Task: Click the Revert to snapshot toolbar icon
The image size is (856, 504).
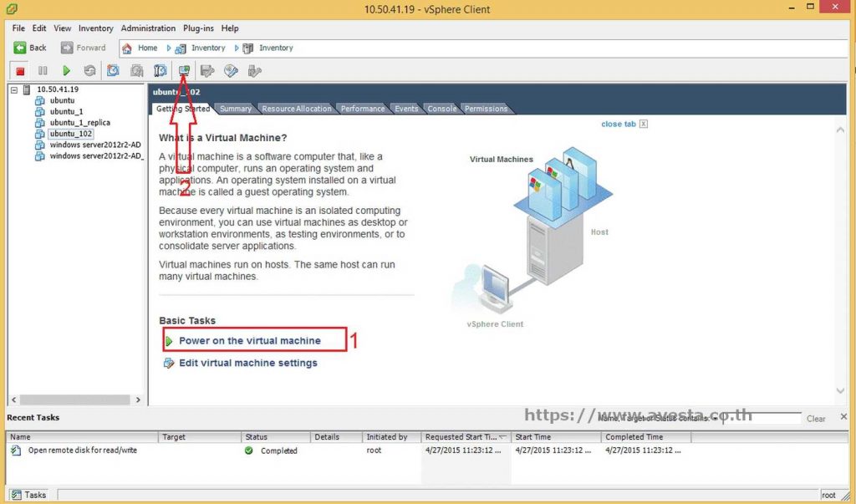Action: pos(136,70)
